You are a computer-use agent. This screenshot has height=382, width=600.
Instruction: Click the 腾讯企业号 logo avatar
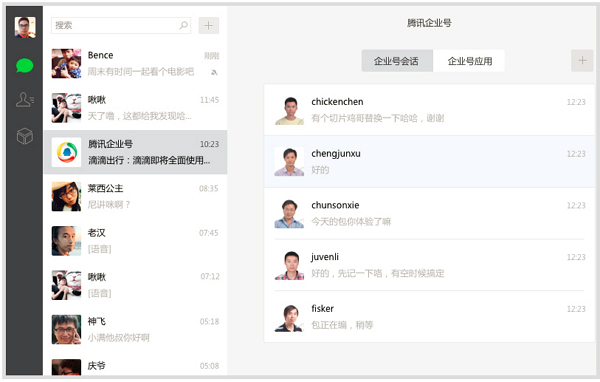pyautogui.click(x=66, y=152)
